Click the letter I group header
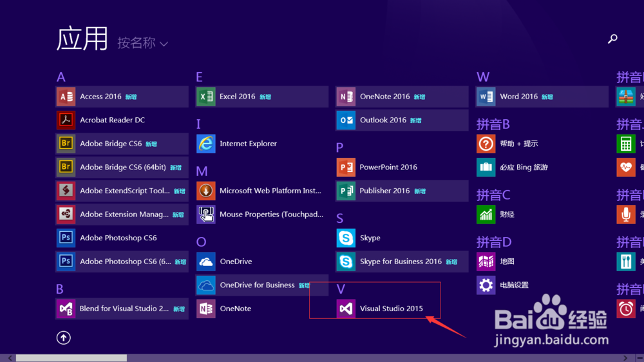Screen dimensions: 644x362 [x=198, y=124]
